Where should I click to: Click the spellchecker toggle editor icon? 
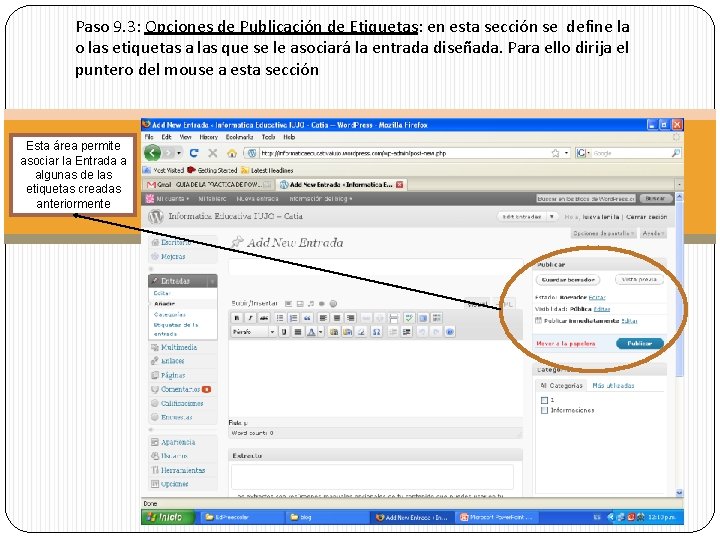coord(409,318)
